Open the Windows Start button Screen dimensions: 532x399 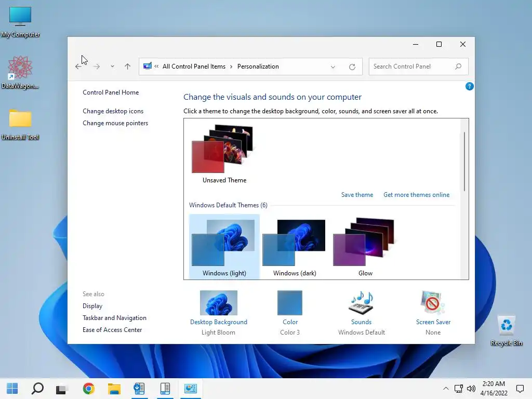[12, 389]
